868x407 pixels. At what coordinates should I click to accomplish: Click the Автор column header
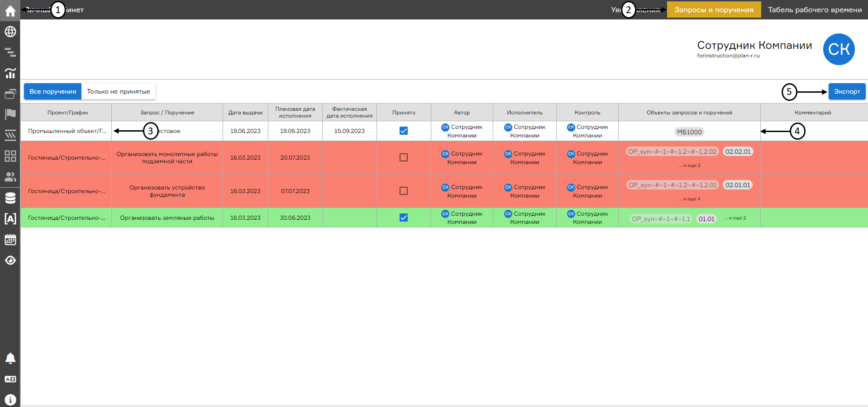point(462,113)
